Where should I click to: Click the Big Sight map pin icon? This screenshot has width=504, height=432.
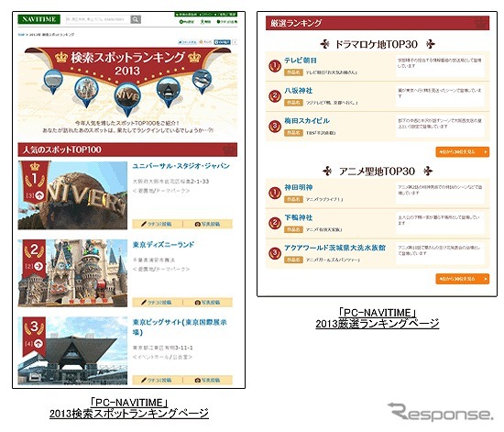(x=169, y=92)
